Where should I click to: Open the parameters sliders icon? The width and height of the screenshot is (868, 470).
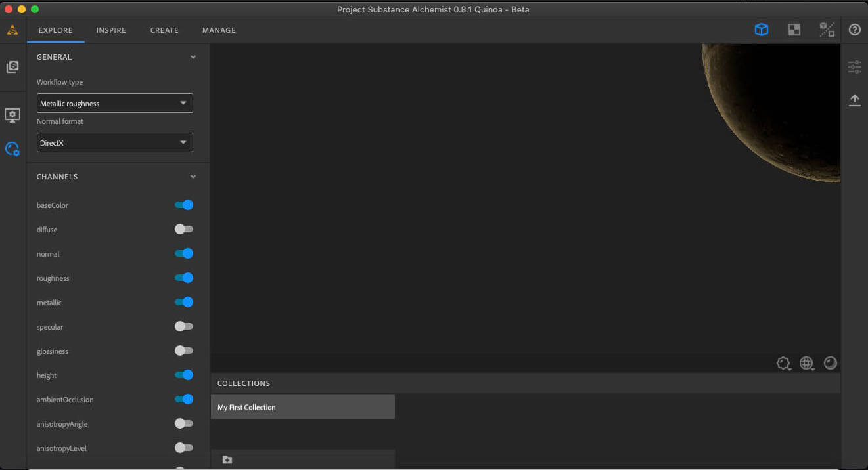854,67
